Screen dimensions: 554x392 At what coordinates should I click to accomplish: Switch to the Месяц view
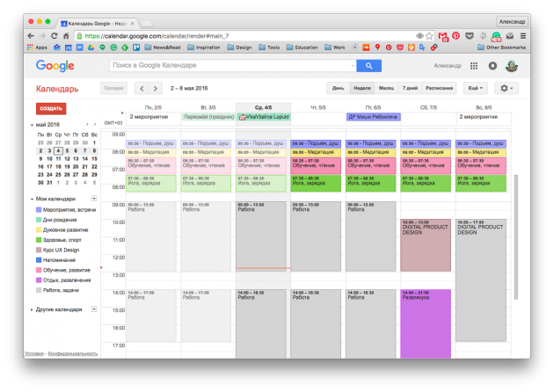coord(386,88)
